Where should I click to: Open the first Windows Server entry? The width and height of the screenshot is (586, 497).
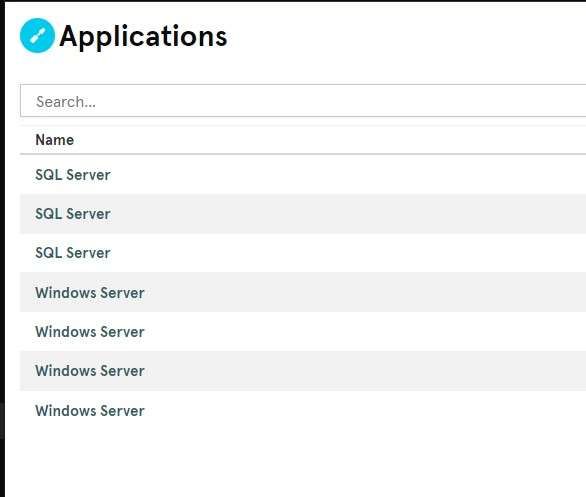(90, 293)
